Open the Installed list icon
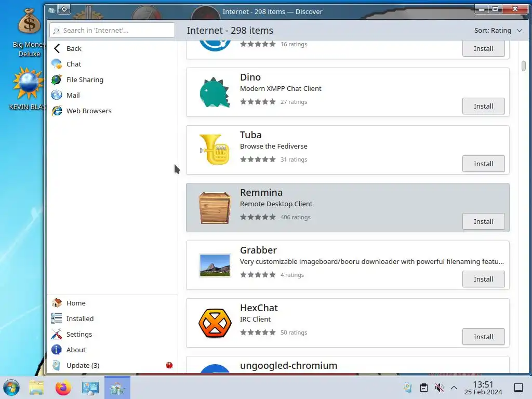This screenshot has height=399, width=532. click(57, 318)
